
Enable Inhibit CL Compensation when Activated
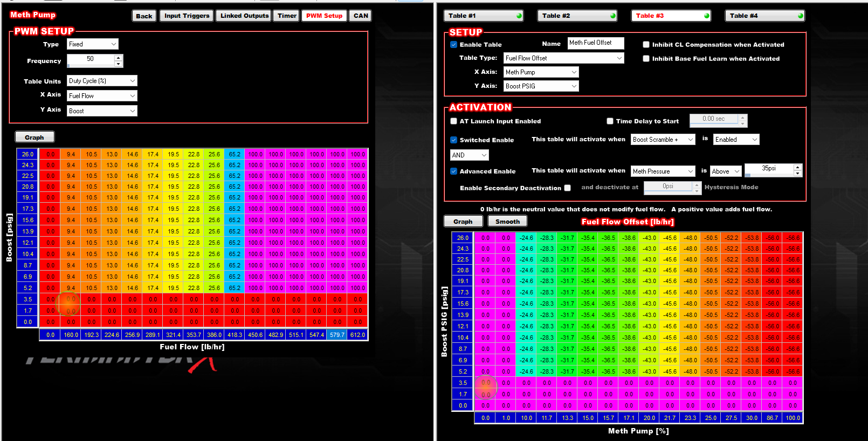click(646, 45)
